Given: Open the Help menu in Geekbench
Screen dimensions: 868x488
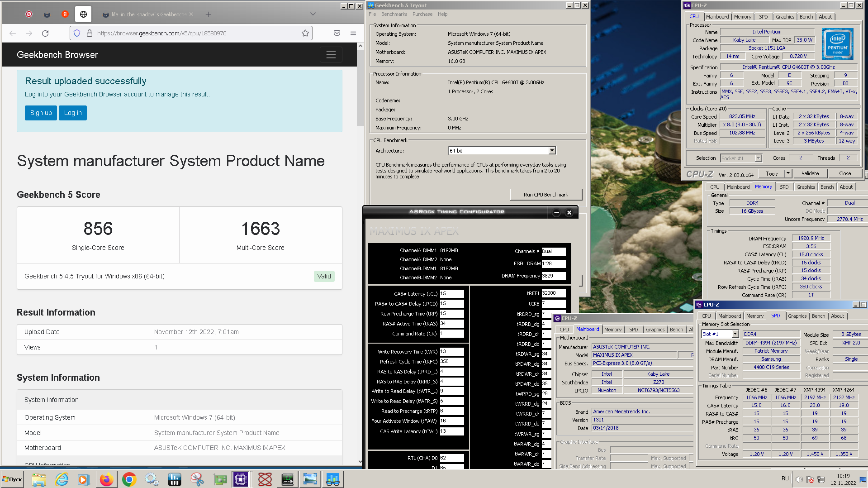Looking at the screenshot, I should (x=442, y=14).
